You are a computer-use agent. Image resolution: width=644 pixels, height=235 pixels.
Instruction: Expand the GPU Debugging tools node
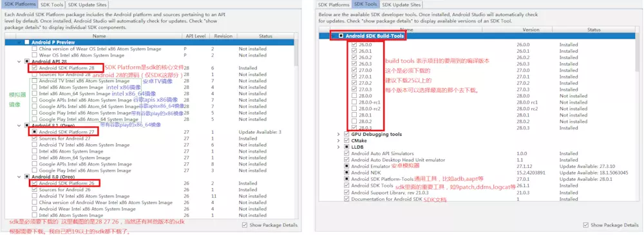pos(339,135)
